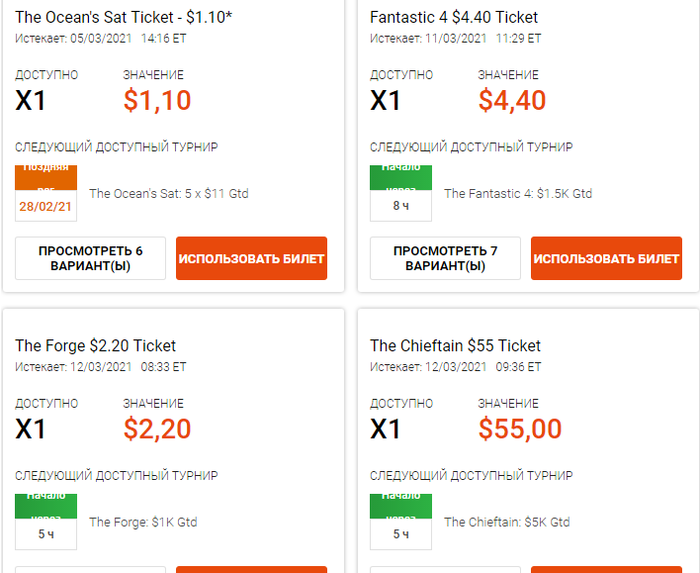
Task: Click the $4,40 ticket value
Action: pyautogui.click(x=512, y=100)
